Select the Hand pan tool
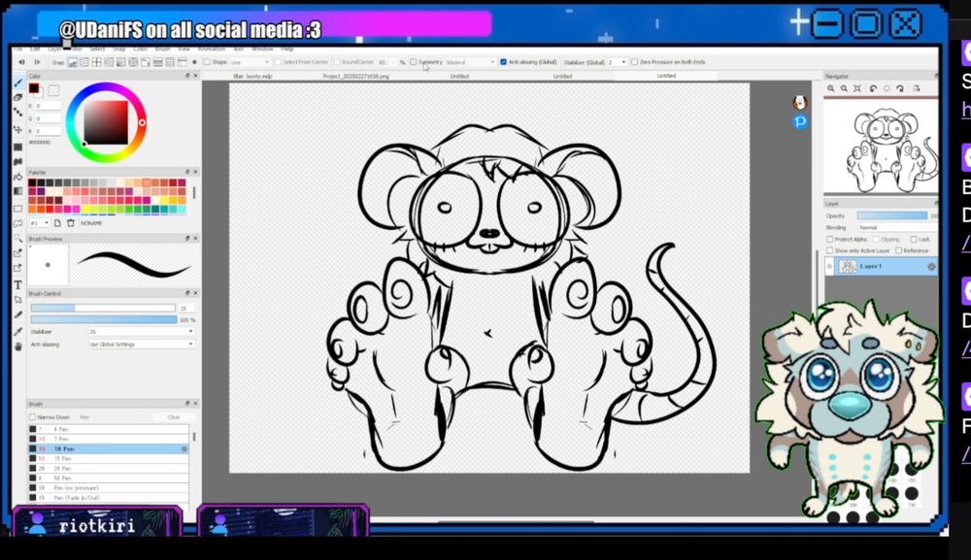 pyautogui.click(x=17, y=346)
